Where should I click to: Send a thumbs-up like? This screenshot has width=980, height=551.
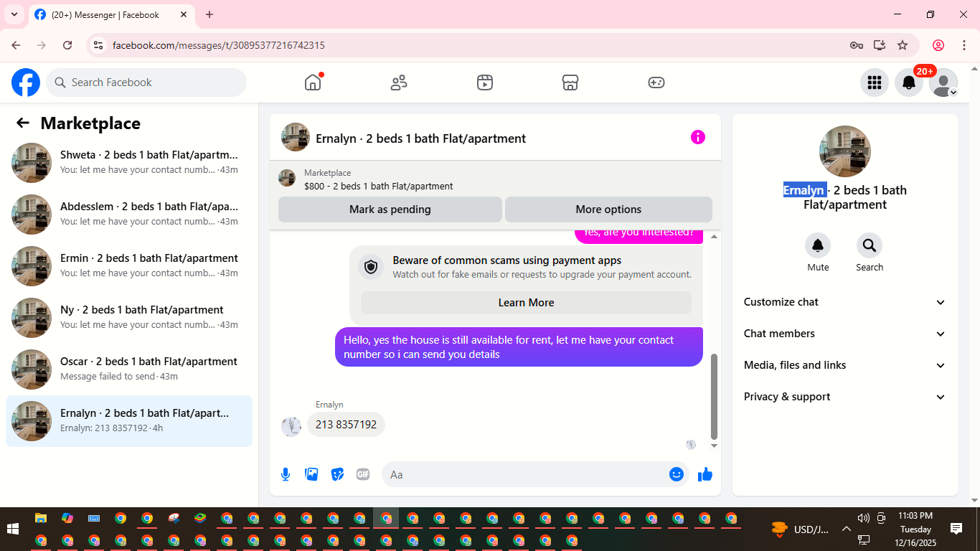[x=705, y=474]
